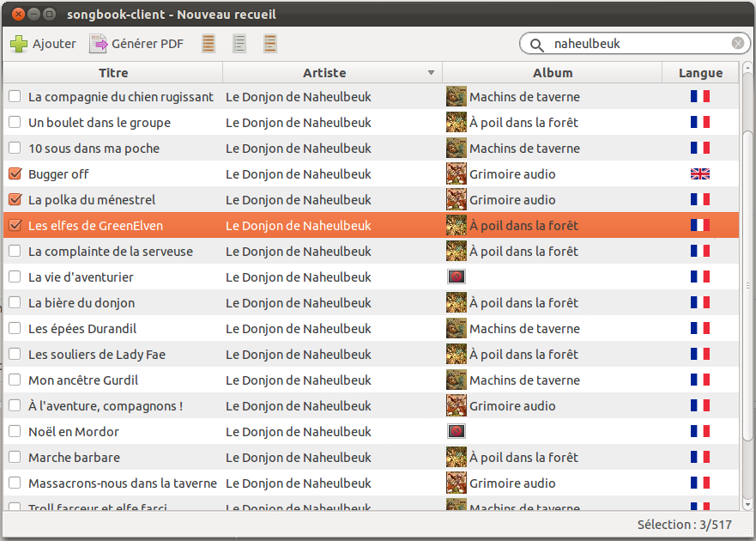The width and height of the screenshot is (756, 541).
Task: Click the British flag on the Bugger off row
Action: [700, 174]
